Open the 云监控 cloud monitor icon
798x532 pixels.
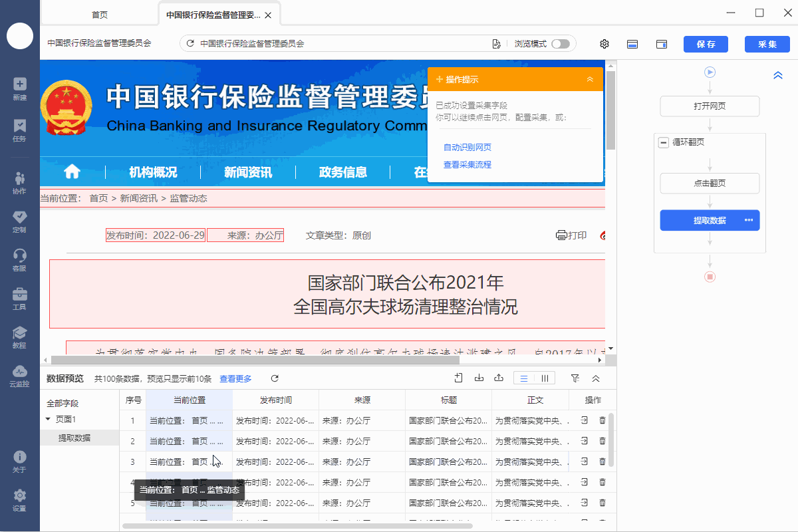tap(20, 375)
